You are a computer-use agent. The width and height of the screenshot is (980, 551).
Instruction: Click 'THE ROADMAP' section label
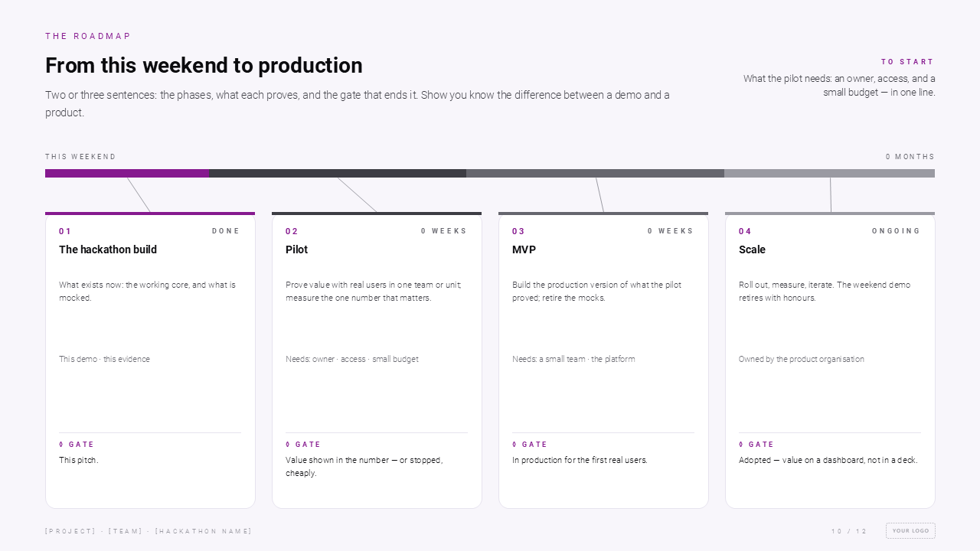point(88,36)
